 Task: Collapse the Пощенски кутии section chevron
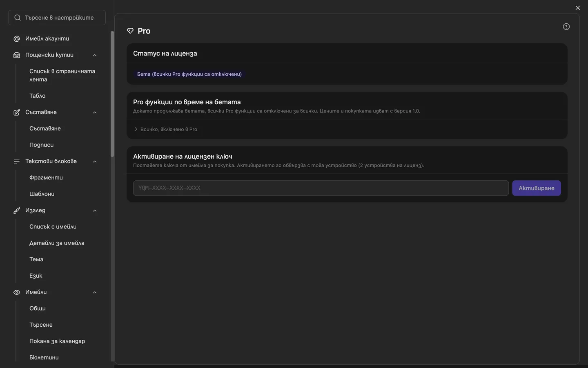(x=95, y=55)
